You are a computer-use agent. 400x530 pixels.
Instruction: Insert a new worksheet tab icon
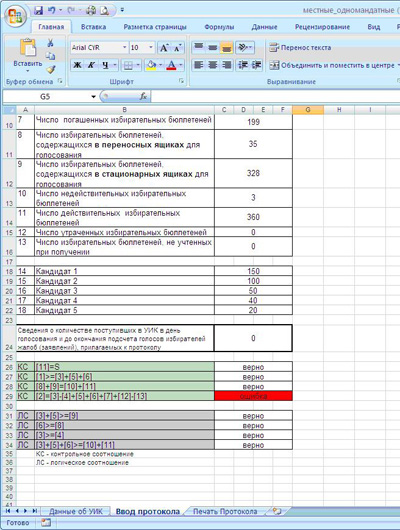(x=277, y=511)
